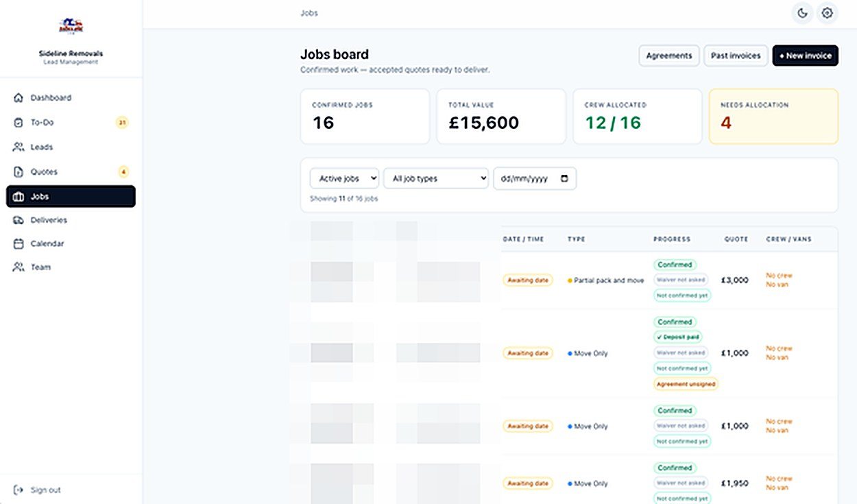
Task: Click the Needs Allocation 4 card
Action: 773,117
